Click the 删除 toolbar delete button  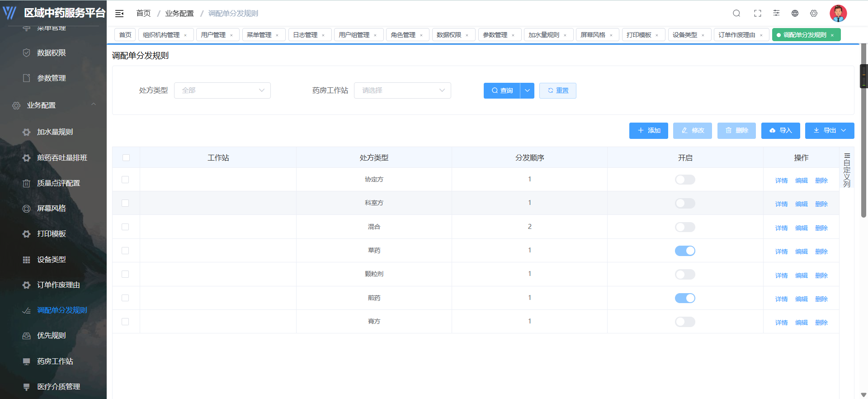(736, 130)
